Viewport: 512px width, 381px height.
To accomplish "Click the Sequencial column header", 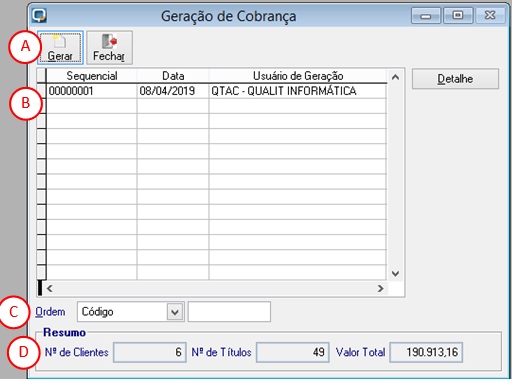I will 91,76.
